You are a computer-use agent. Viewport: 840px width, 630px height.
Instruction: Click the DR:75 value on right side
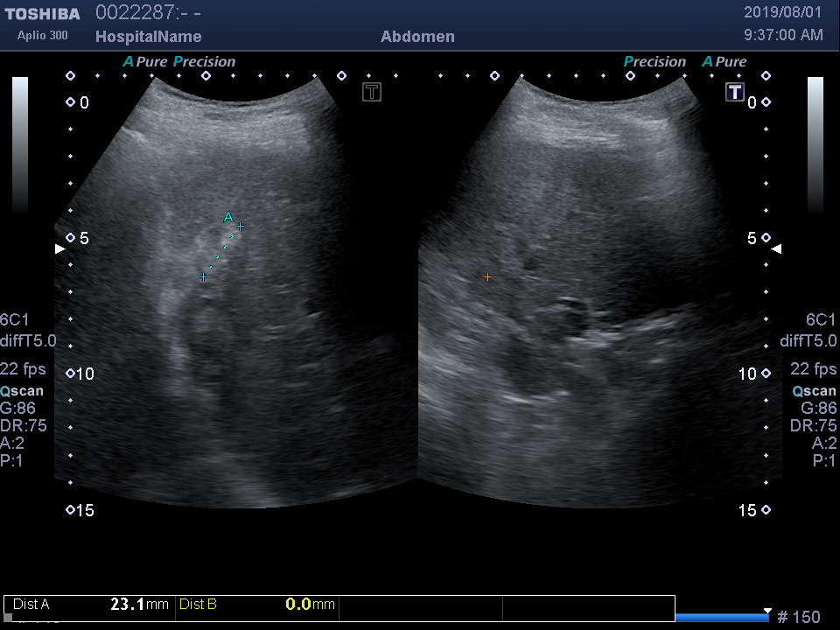click(x=813, y=426)
